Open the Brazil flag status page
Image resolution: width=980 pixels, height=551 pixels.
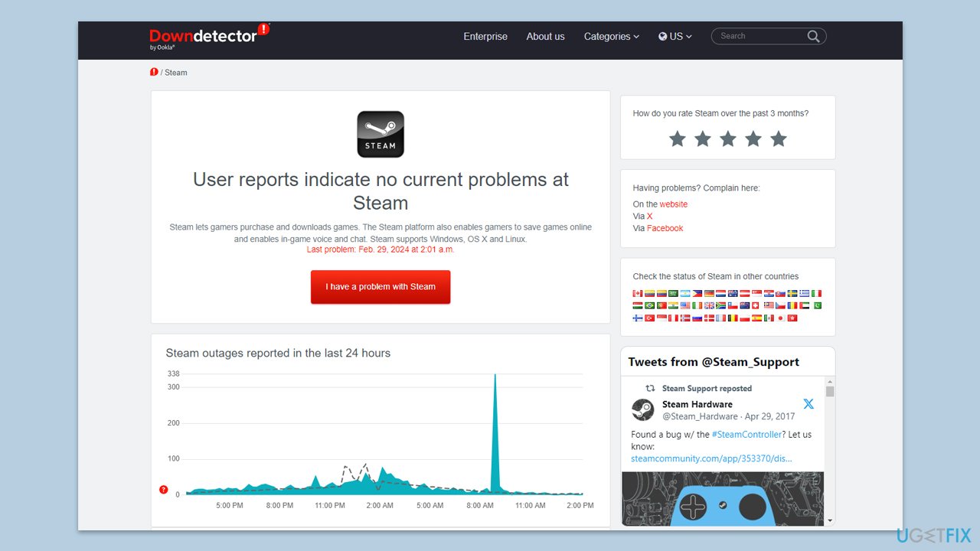point(650,305)
